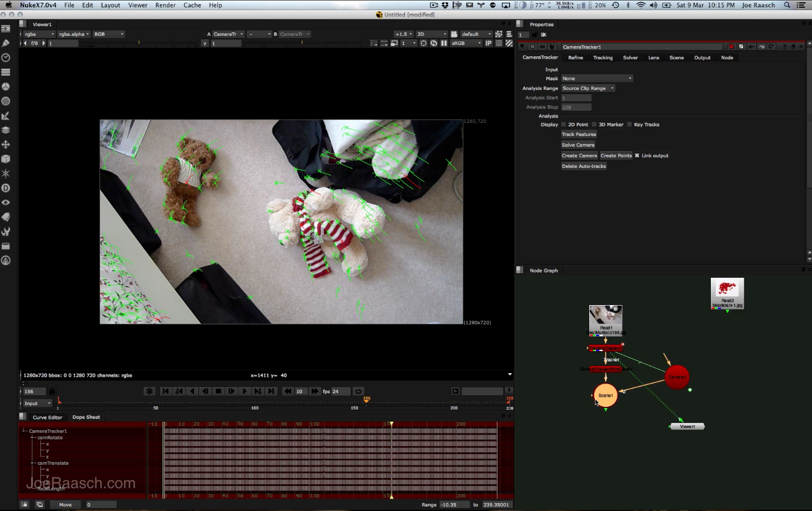Open the Channel nodes toolbar icon
Image resolution: width=812 pixels, height=511 pixels.
(x=6, y=72)
